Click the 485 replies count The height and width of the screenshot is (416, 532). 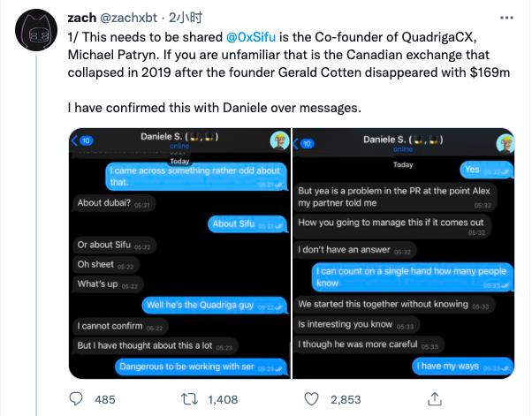pyautogui.click(x=104, y=399)
